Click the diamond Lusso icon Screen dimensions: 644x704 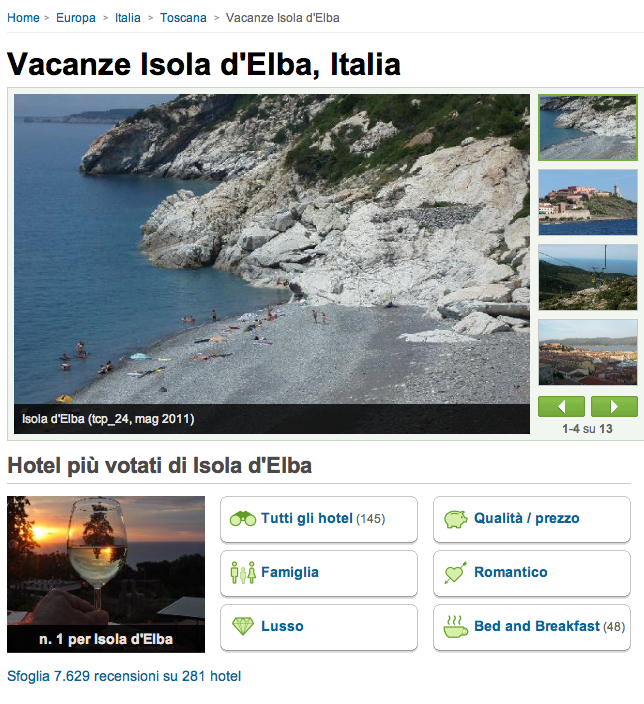243,626
